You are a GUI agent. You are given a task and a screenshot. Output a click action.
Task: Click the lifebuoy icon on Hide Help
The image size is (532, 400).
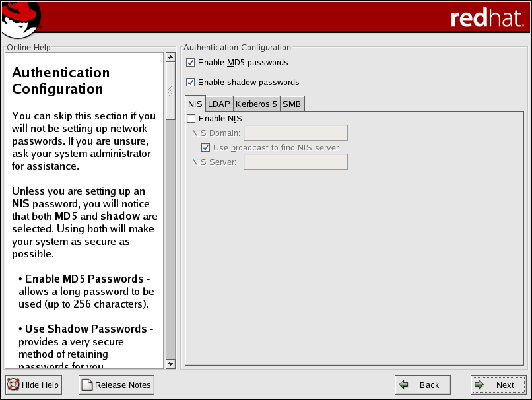click(13, 385)
